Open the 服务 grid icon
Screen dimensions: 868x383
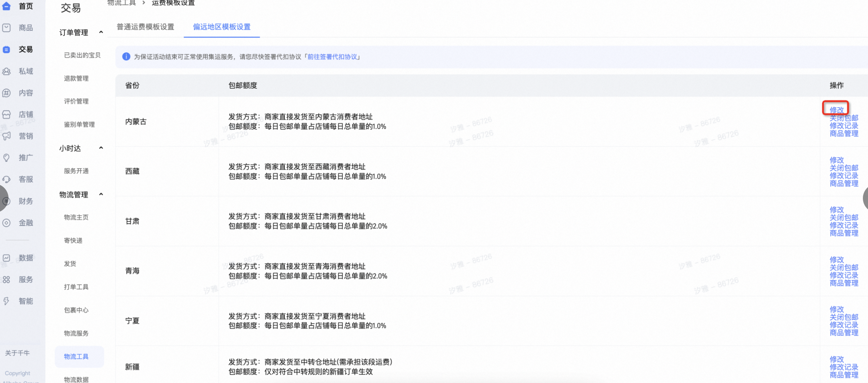[6, 280]
